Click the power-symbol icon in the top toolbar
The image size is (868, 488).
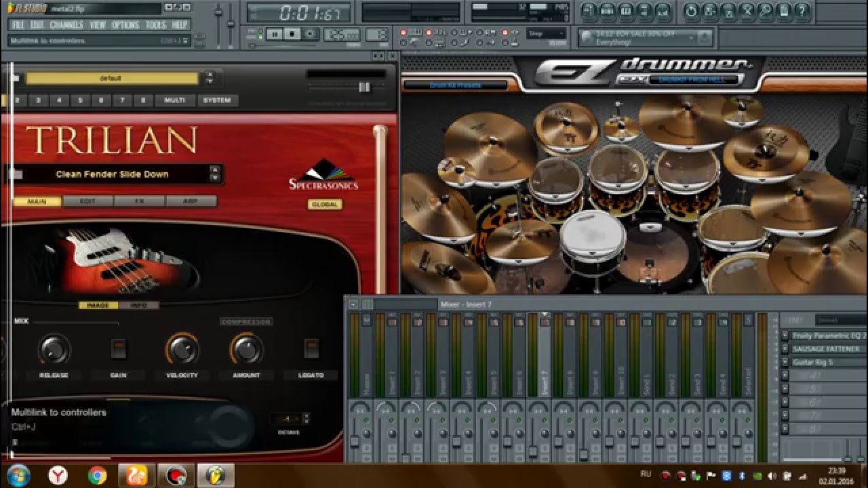(x=691, y=11)
